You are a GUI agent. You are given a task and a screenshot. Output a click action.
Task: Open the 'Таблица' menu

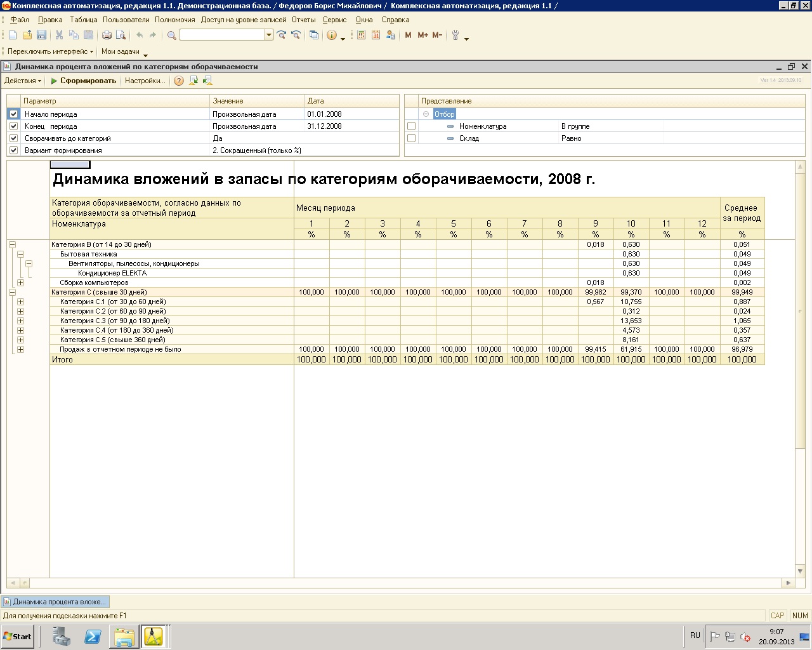click(83, 20)
